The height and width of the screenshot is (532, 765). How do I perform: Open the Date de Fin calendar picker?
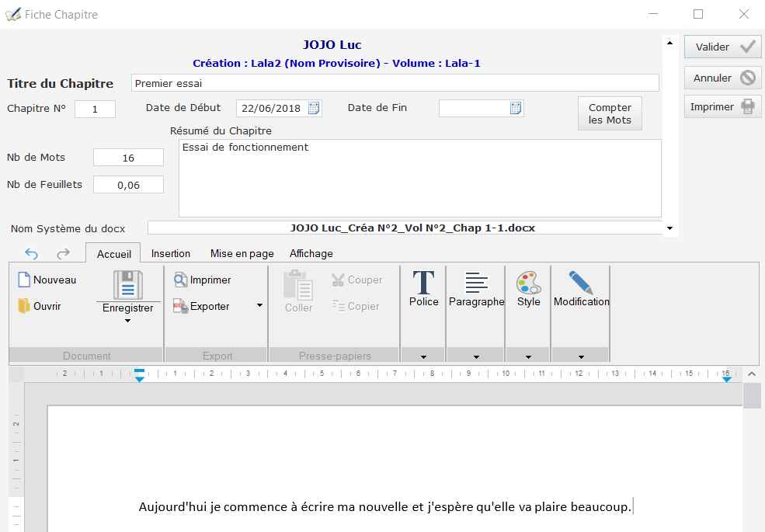tap(516, 108)
